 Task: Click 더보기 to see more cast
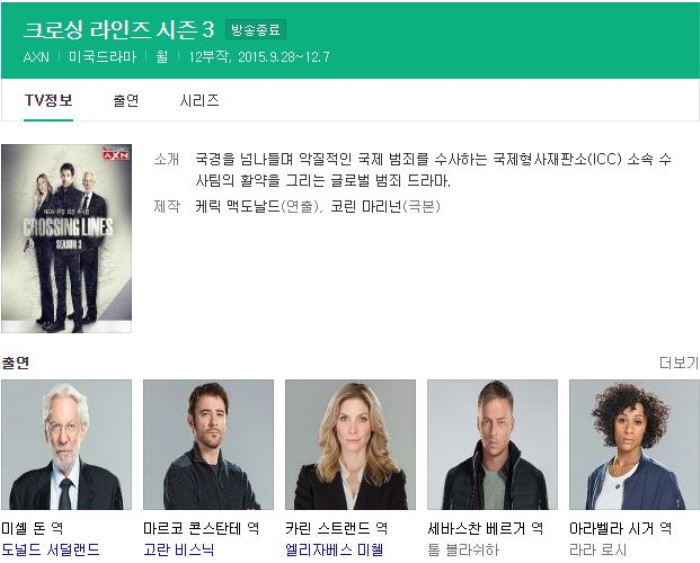point(679,363)
